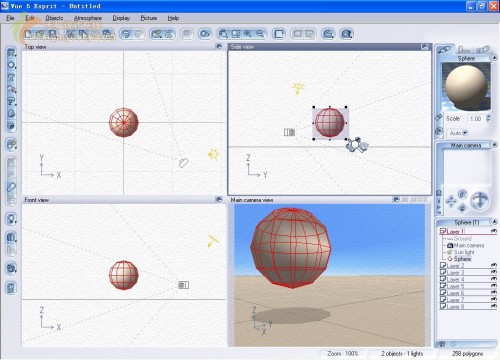Click the Undo toolbar icon

[126, 34]
